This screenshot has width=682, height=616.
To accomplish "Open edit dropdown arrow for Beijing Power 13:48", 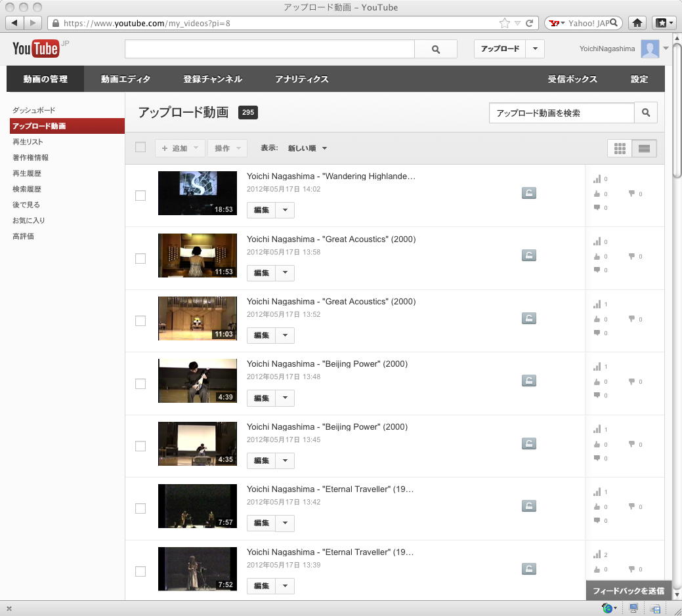I will [x=285, y=398].
